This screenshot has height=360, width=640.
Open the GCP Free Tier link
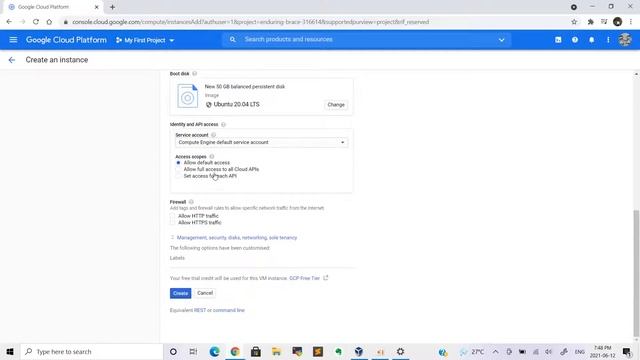[304, 278]
